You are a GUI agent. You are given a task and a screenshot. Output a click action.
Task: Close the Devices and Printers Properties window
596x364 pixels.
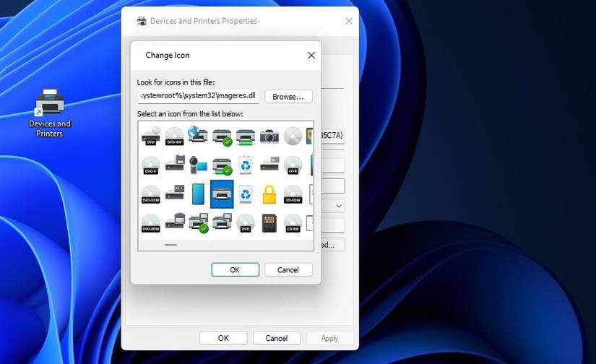click(348, 21)
